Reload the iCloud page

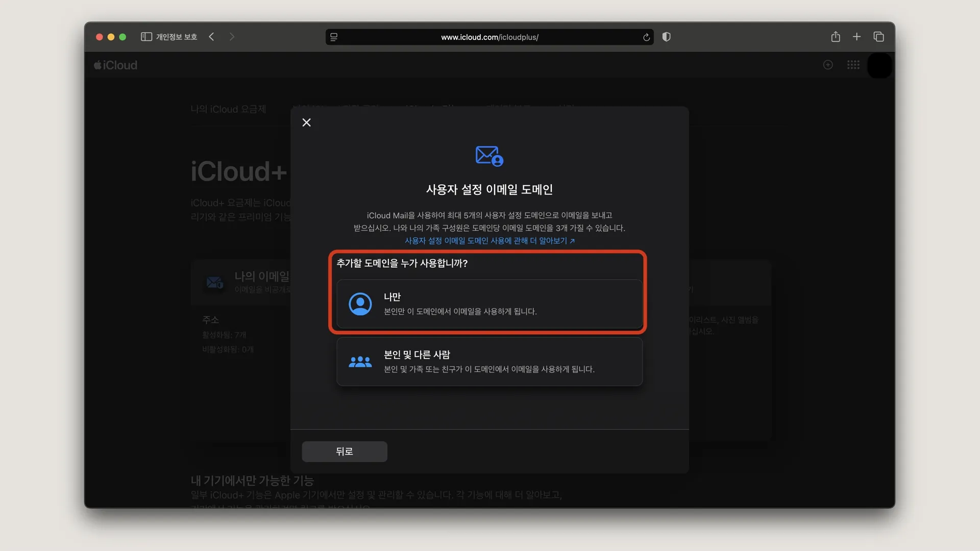[646, 37]
